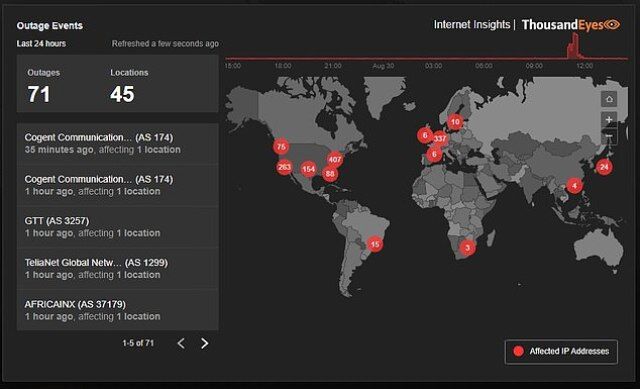Select the 3 outage marker in South Africa
Screen dimensions: 640x389
tap(467, 247)
